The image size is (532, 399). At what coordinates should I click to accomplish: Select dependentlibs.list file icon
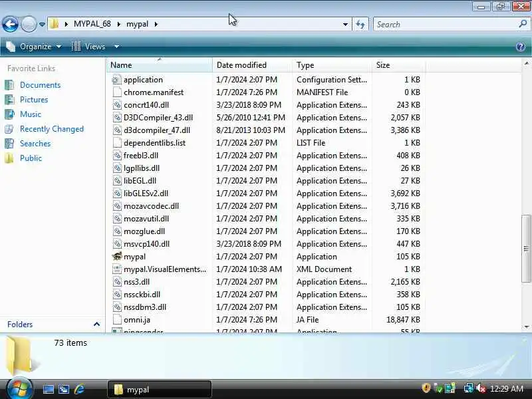click(x=116, y=143)
